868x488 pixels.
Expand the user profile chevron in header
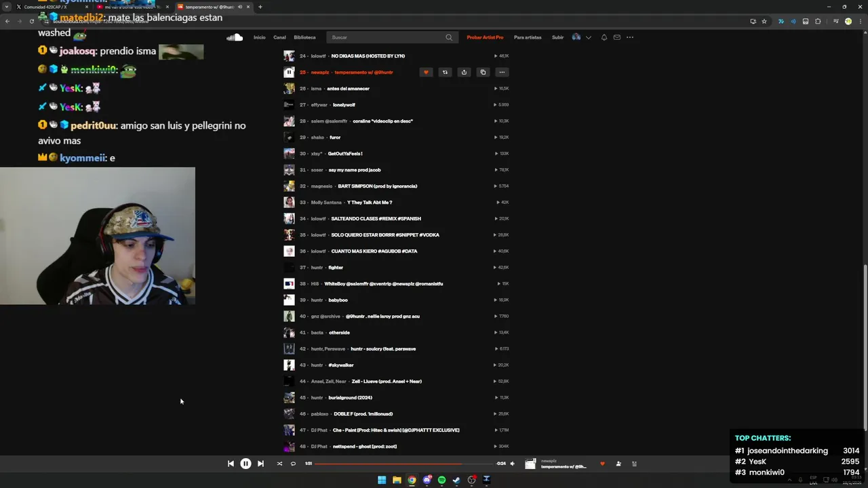[x=588, y=37]
